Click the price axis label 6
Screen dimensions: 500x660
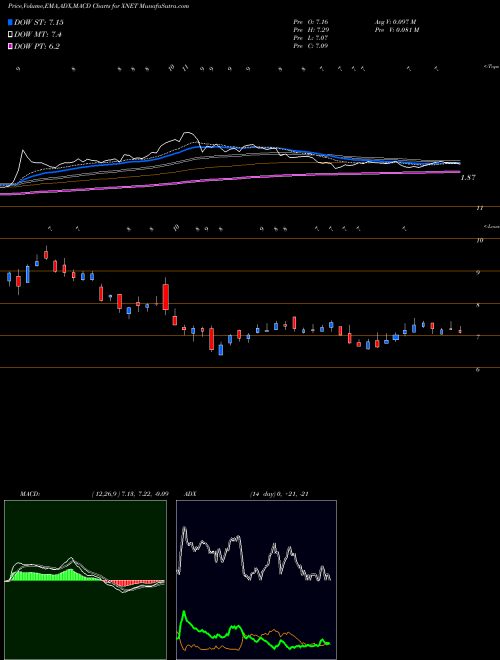(478, 370)
